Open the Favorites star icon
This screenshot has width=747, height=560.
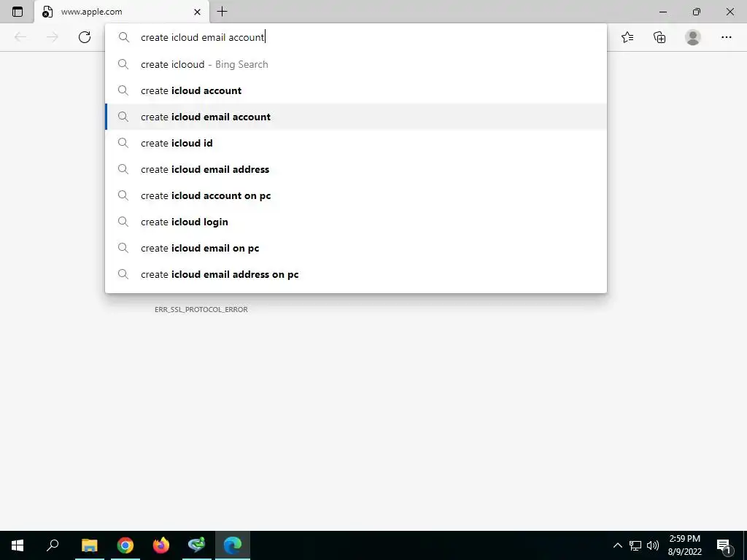627,37
